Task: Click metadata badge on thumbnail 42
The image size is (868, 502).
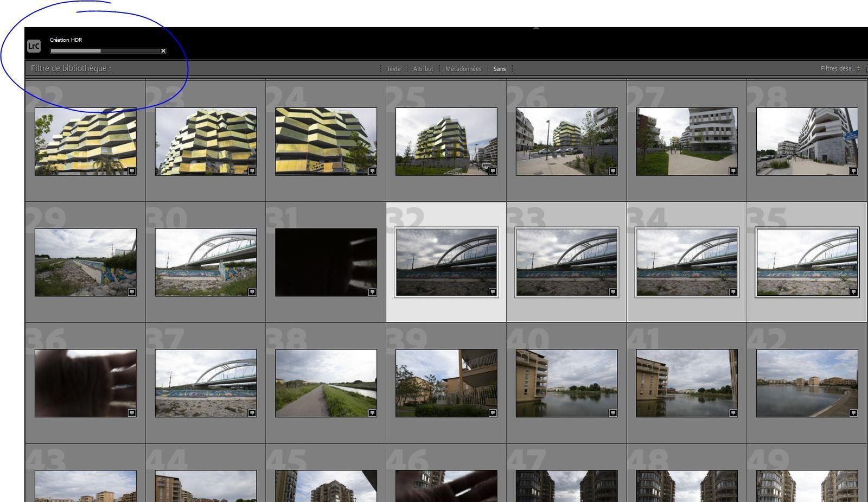Action: click(853, 413)
